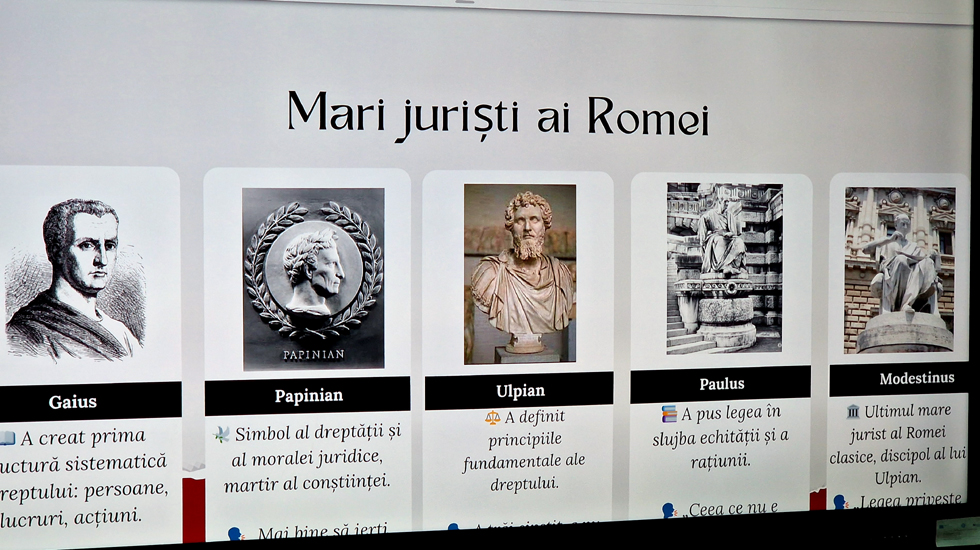
Task: Select the Modestinus statue photo
Action: click(899, 270)
